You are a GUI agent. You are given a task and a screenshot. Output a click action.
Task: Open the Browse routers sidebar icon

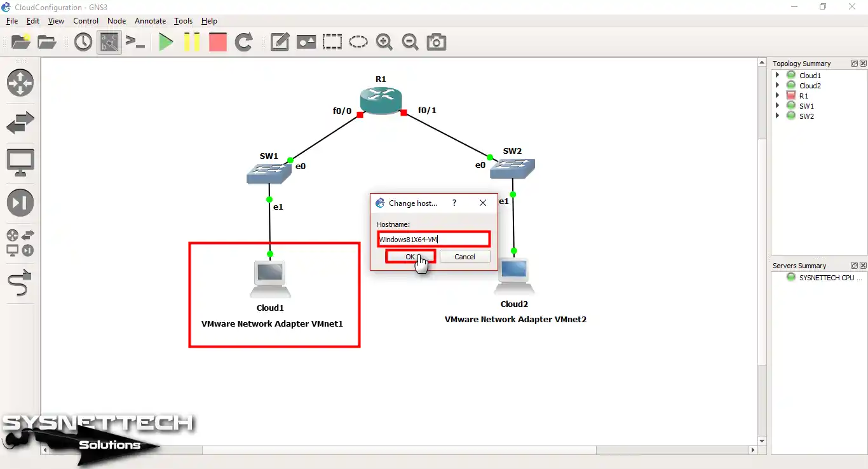pyautogui.click(x=20, y=83)
